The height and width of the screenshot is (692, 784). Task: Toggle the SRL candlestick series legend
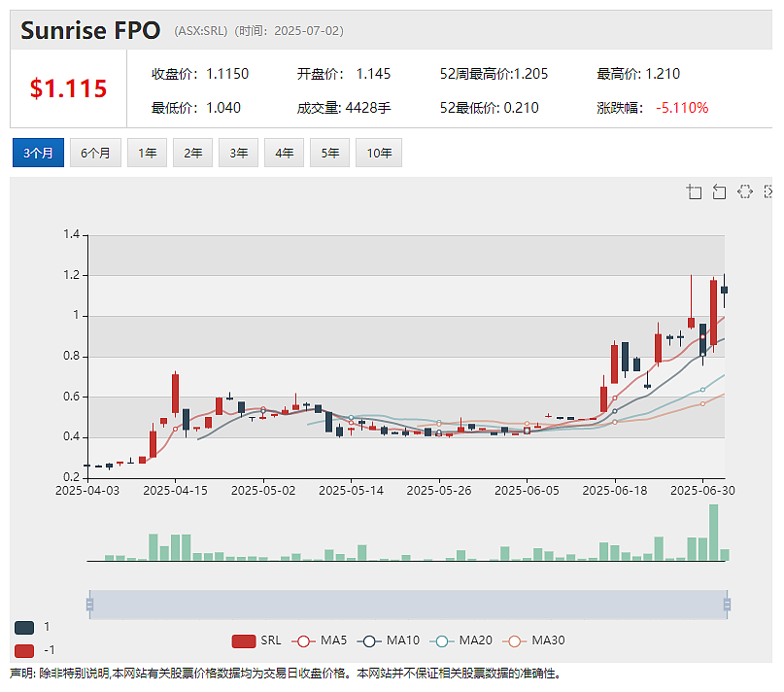[x=256, y=640]
